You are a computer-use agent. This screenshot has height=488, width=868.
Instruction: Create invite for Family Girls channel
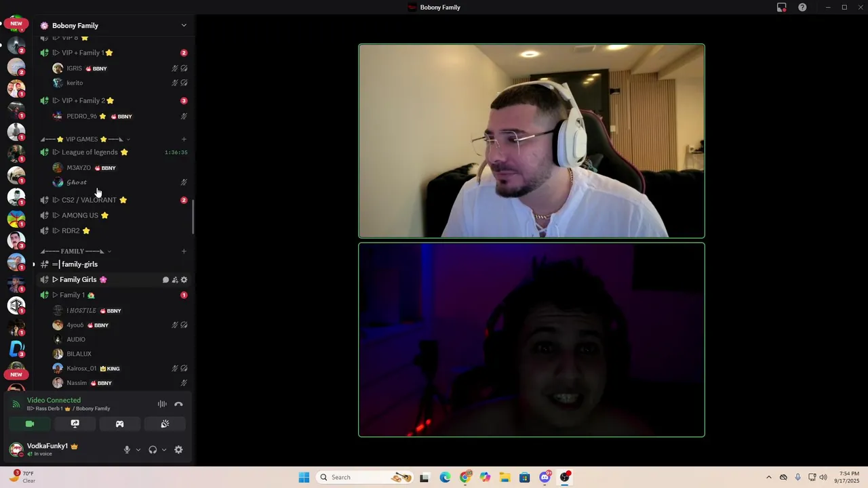(x=175, y=280)
